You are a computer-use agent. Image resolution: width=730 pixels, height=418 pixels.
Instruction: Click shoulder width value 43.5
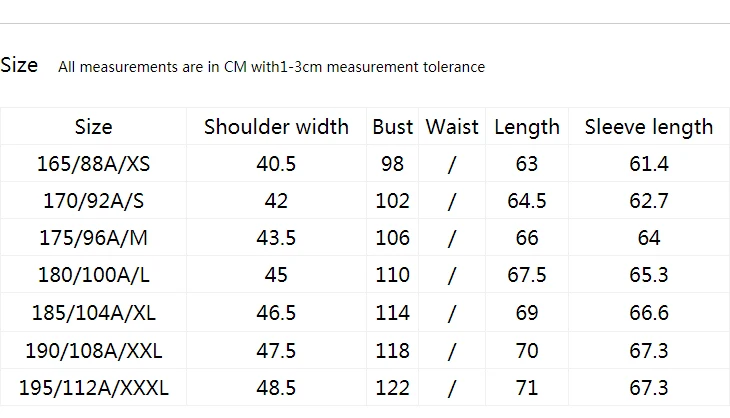[276, 238]
